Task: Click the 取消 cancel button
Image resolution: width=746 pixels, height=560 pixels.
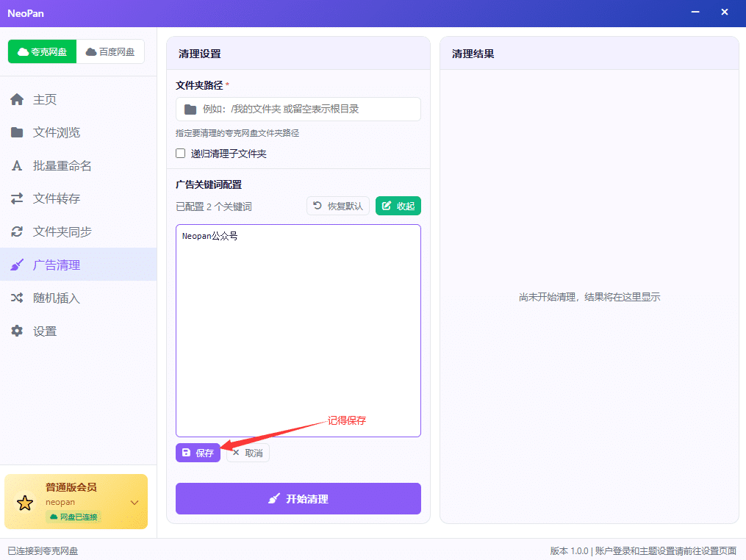Action: point(248,453)
